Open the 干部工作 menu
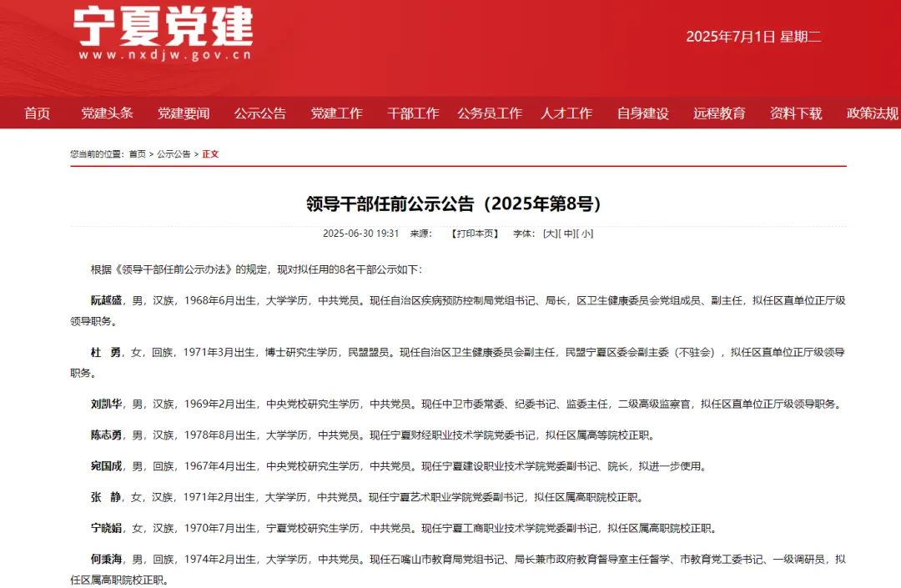Image resolution: width=901 pixels, height=588 pixels. tap(413, 113)
